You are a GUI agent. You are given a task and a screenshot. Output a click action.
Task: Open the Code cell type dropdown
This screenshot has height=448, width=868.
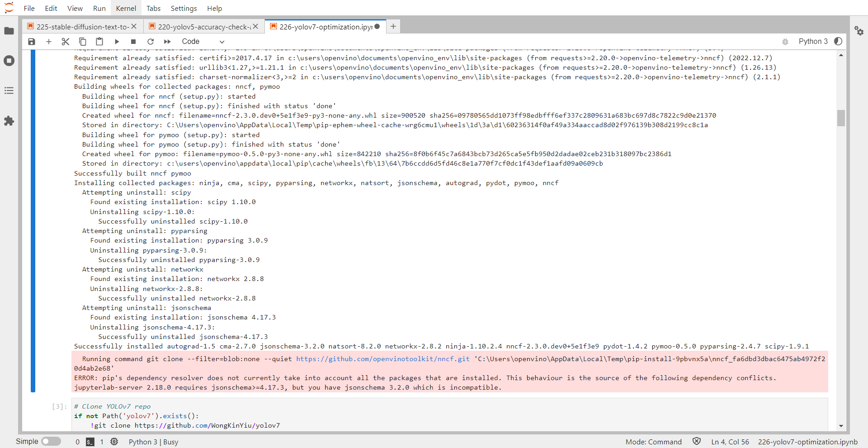pos(203,41)
